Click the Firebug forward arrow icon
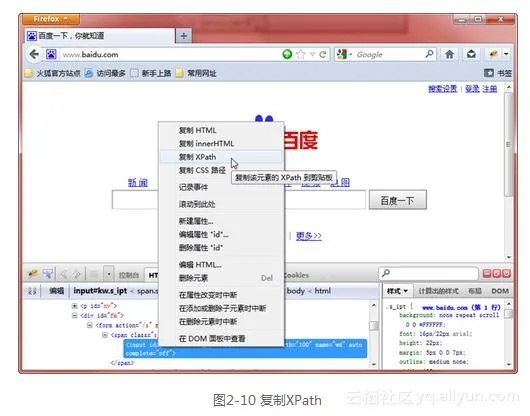This screenshot has width=530, height=416. coord(77,274)
